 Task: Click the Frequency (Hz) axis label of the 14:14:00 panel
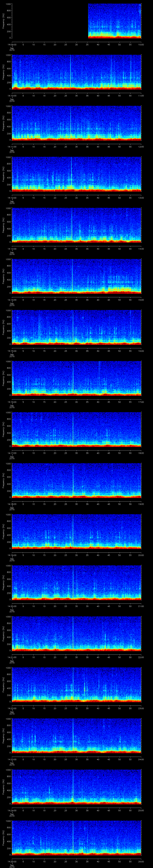tap(3, 276)
